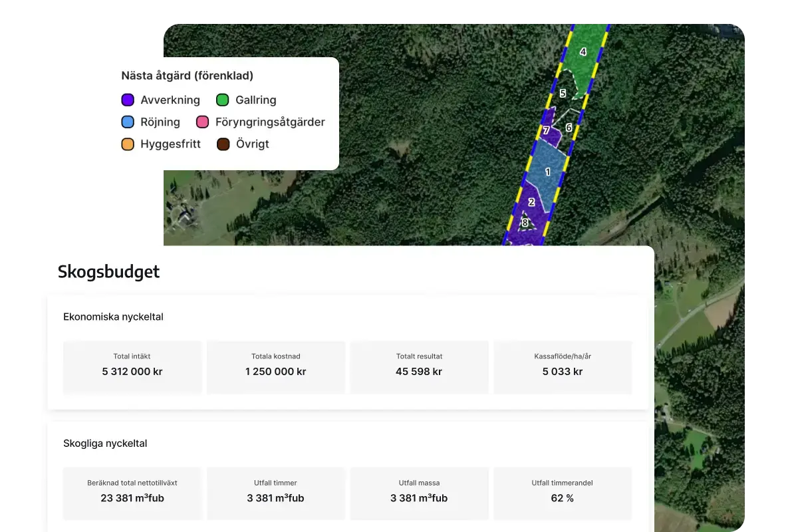Viewport: 790px width, 532px height.
Task: Select forest stand 1 on the map
Action: [547, 172]
